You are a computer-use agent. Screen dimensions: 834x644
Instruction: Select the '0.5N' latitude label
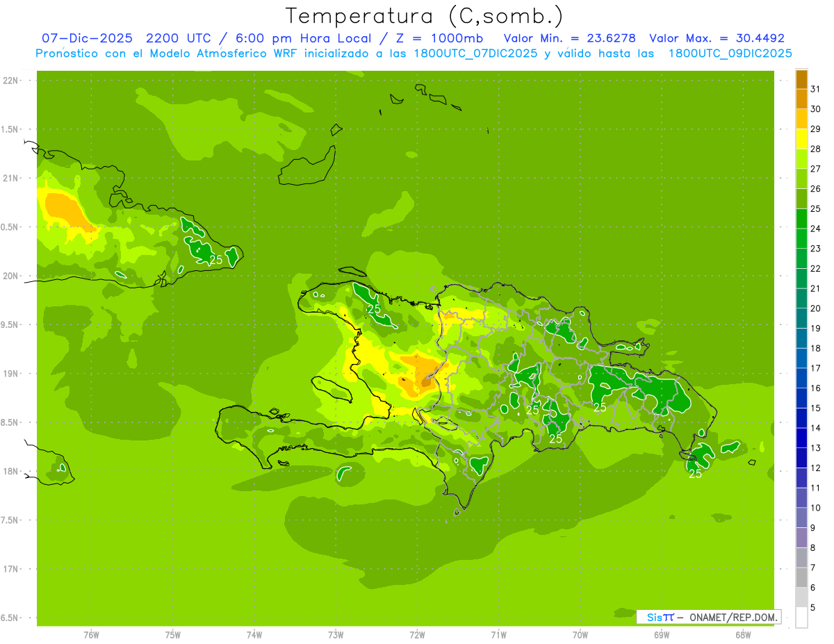10,227
